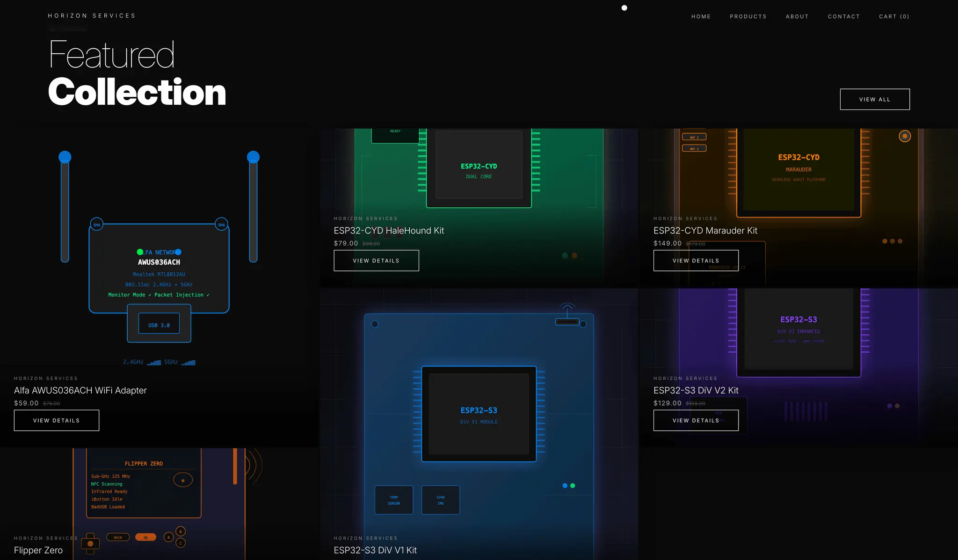Click the ESP32-S3 DiV V1 module illustration
Screen dimensions: 958x560
click(479, 414)
